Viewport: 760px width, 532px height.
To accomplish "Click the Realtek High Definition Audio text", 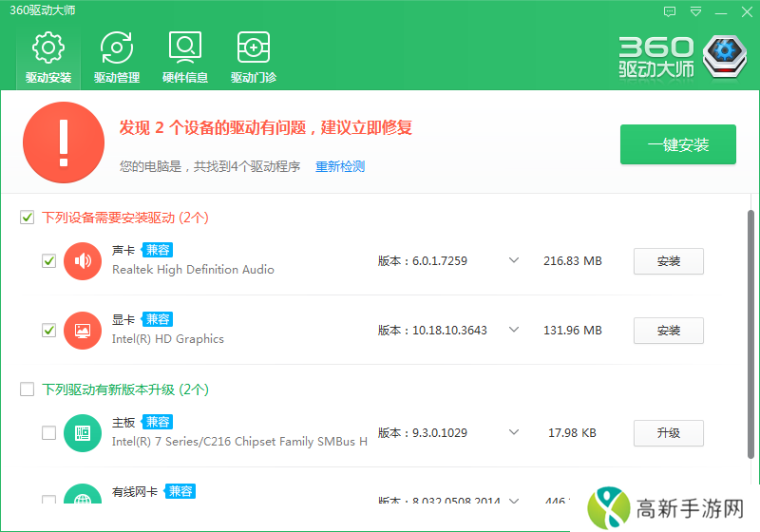I will [193, 270].
